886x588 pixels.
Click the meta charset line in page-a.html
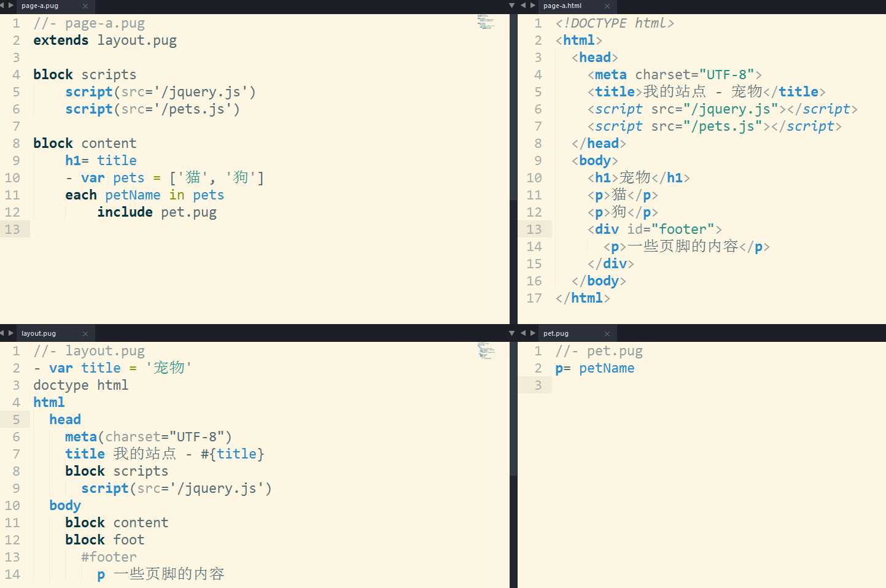pyautogui.click(x=674, y=75)
